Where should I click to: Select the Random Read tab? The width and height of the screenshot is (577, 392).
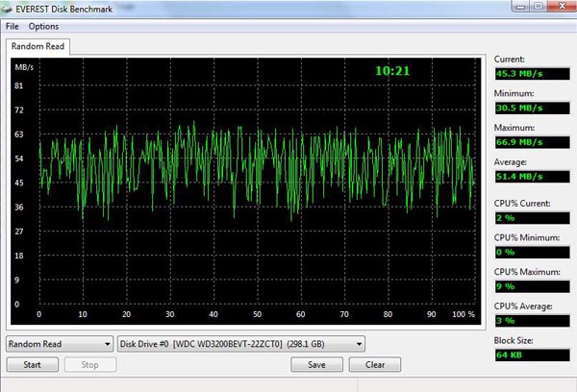click(x=38, y=46)
